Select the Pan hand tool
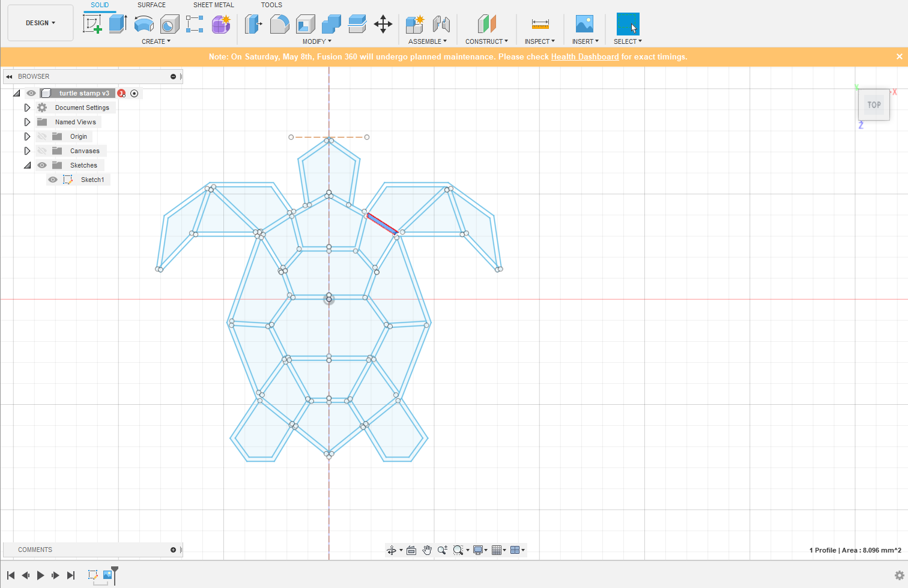 click(427, 550)
